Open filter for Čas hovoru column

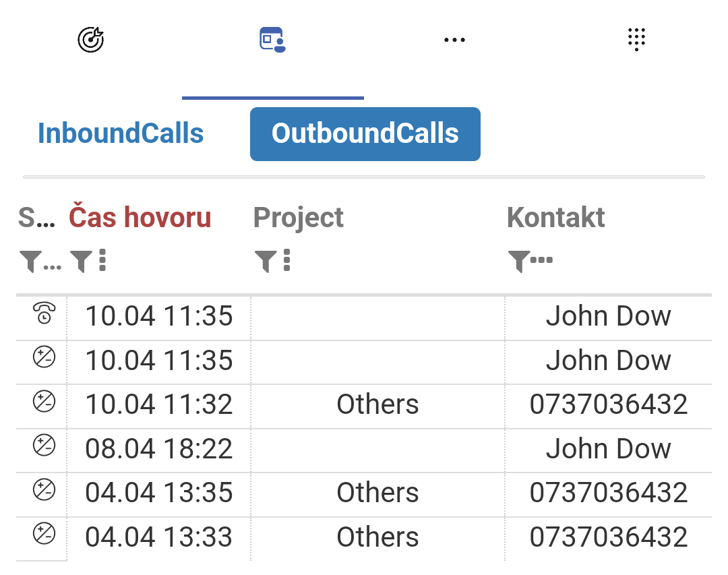(82, 261)
